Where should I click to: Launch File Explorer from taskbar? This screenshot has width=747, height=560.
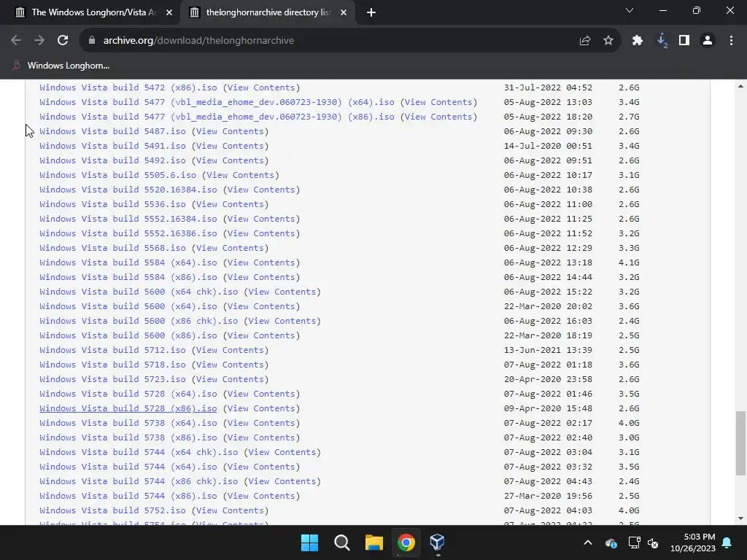374,542
